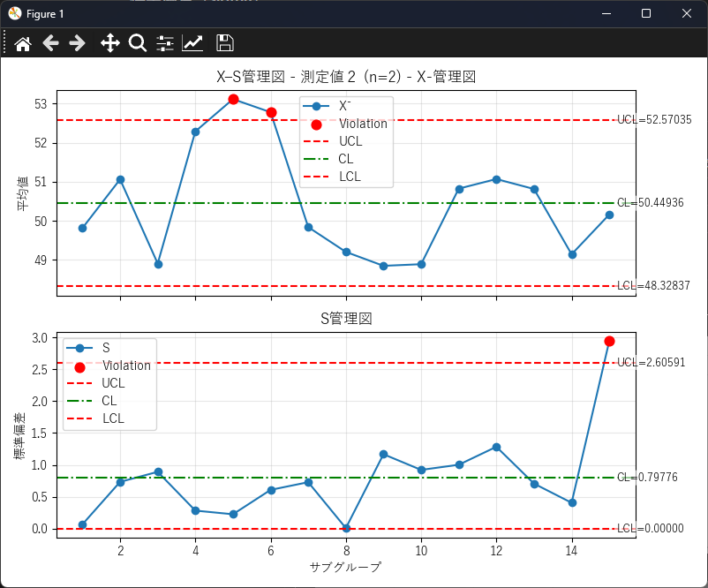Screen dimensions: 708x588
Task: Open the edit axis and curve parameters tool
Action: coord(192,43)
